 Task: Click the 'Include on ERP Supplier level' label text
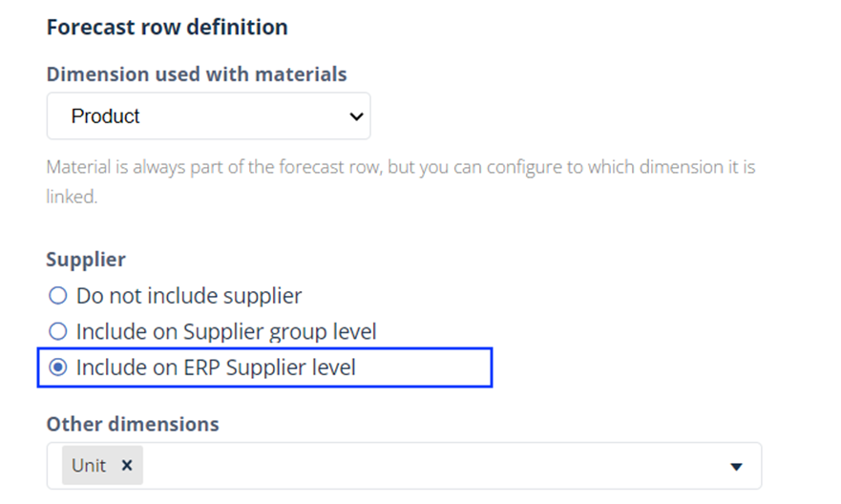(216, 367)
